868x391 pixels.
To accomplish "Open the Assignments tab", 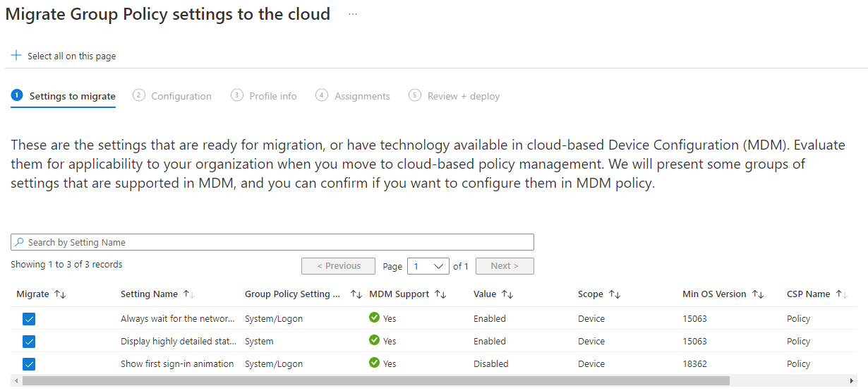I will [353, 96].
